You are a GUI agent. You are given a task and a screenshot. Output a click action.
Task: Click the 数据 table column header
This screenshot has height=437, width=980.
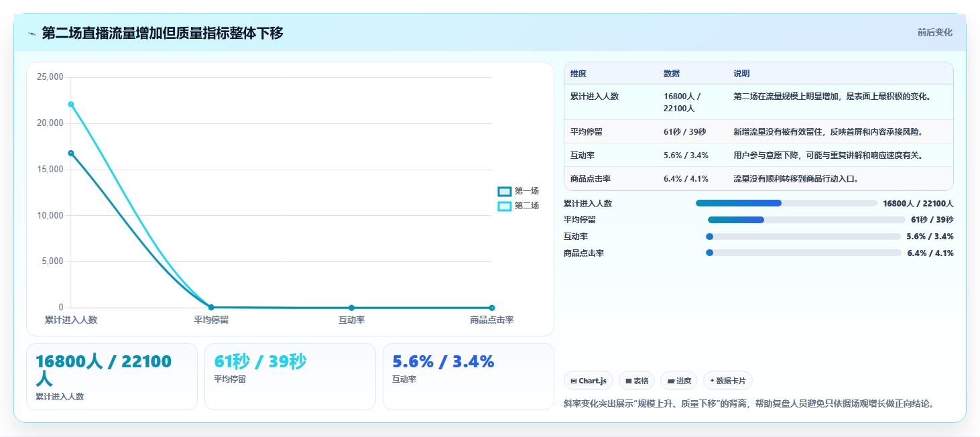pos(672,74)
